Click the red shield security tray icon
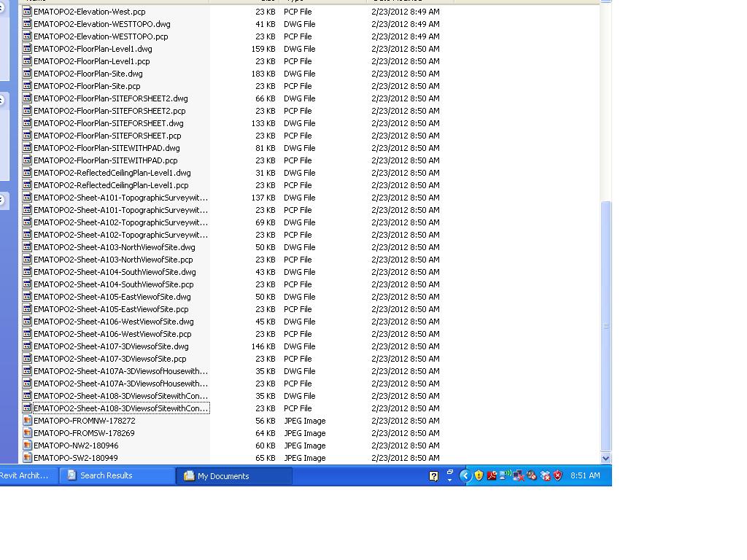 [x=558, y=475]
